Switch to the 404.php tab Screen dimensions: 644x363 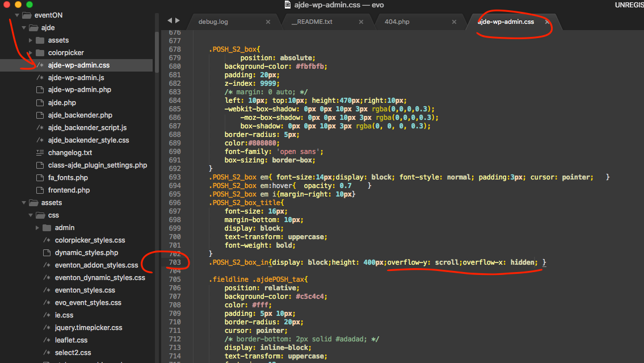pos(397,22)
